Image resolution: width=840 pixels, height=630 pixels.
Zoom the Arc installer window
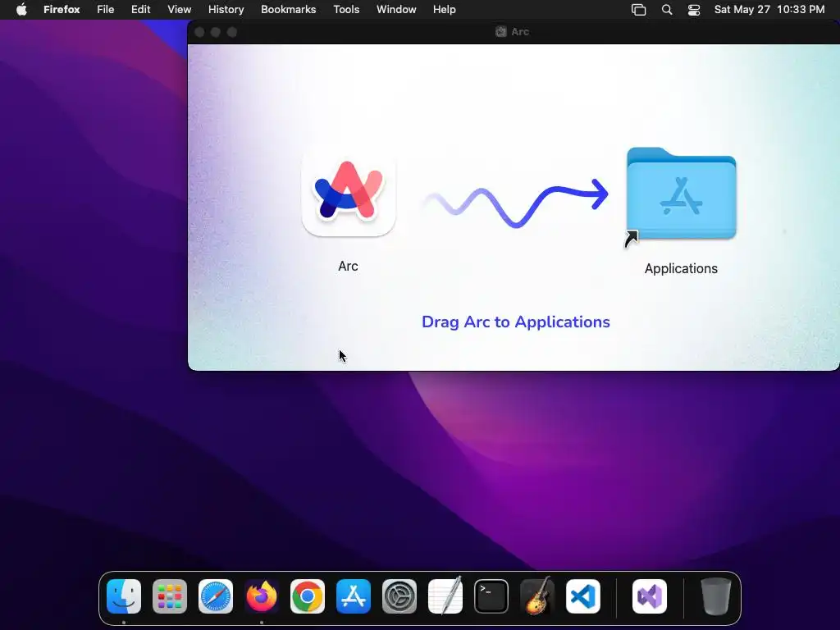pyautogui.click(x=232, y=32)
